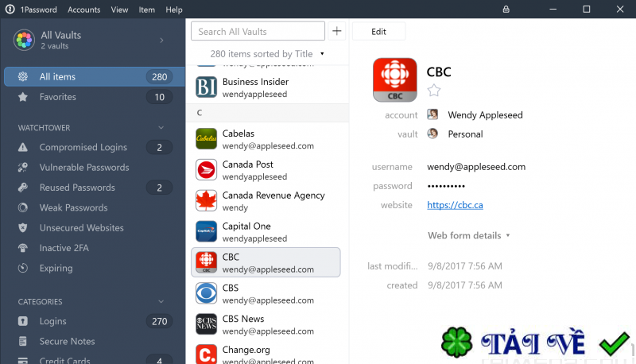Open Unsecured Websites list
The height and width of the screenshot is (364, 636).
[x=95, y=228]
